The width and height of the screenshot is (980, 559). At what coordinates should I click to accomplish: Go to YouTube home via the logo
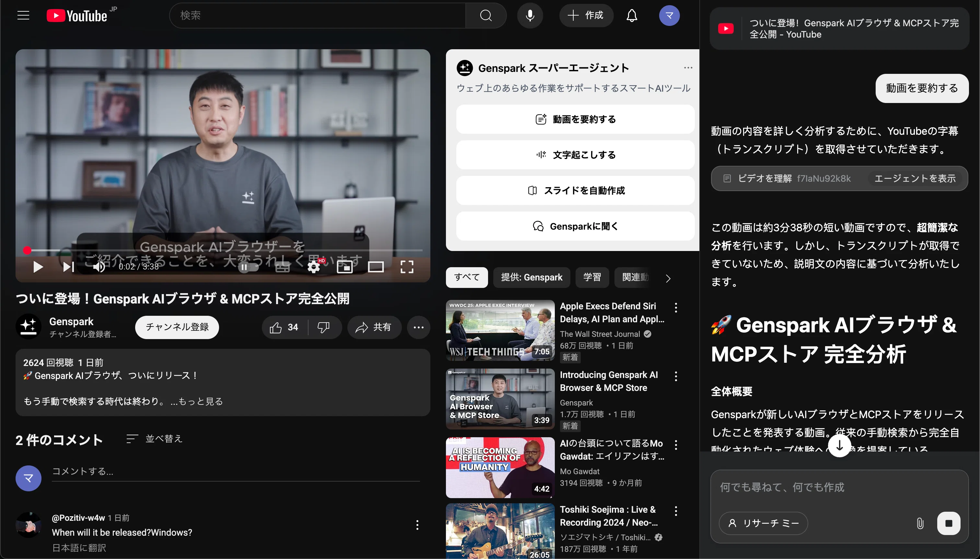[77, 16]
